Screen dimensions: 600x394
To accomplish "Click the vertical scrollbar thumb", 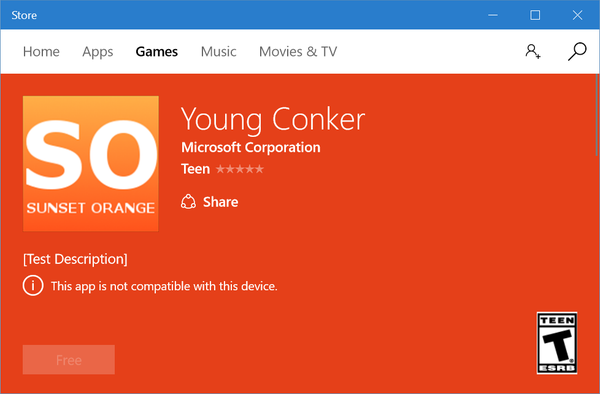I will 598,115.
